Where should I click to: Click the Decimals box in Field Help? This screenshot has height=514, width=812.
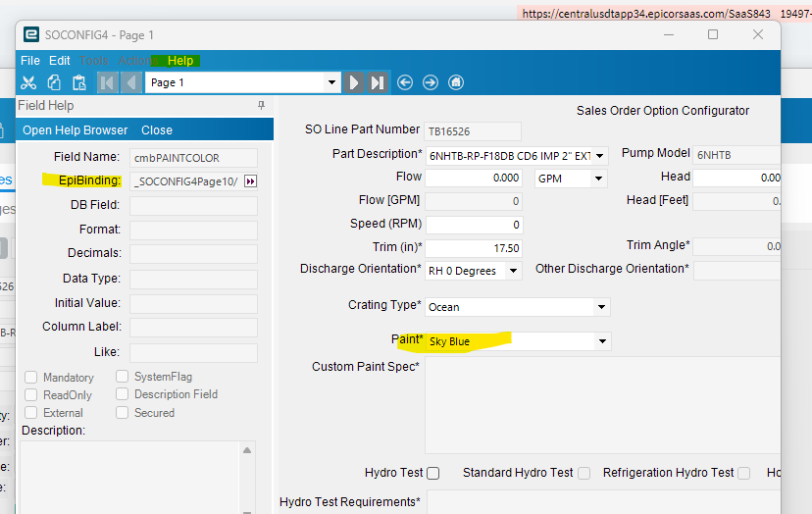coord(193,254)
